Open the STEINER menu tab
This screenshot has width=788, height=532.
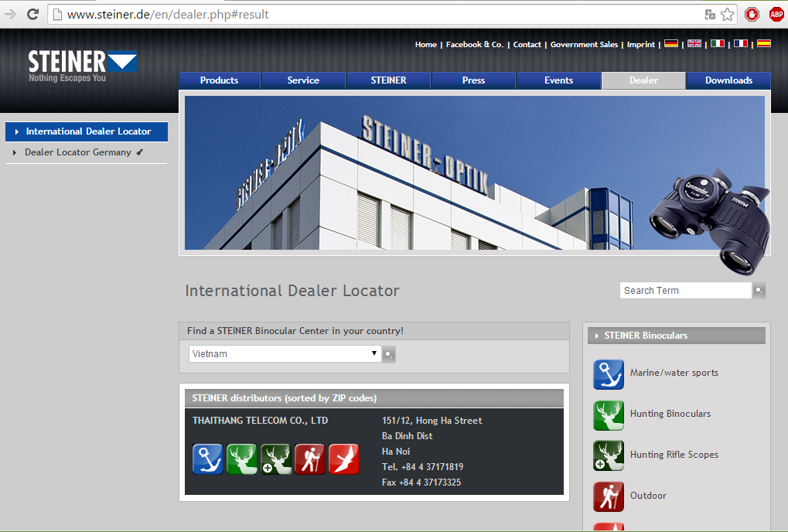[x=388, y=80]
